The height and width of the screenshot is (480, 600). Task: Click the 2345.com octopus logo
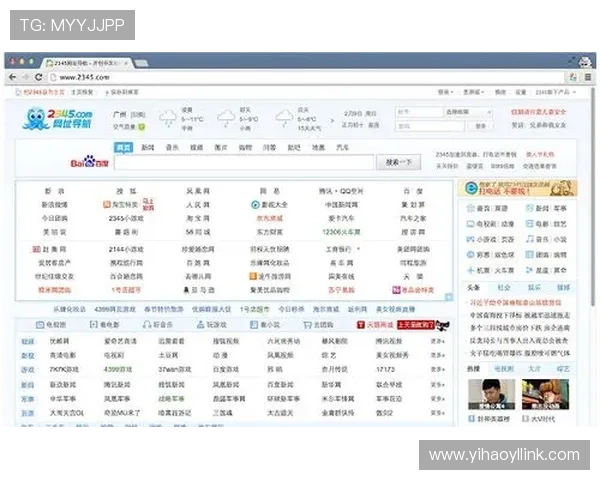(57, 119)
